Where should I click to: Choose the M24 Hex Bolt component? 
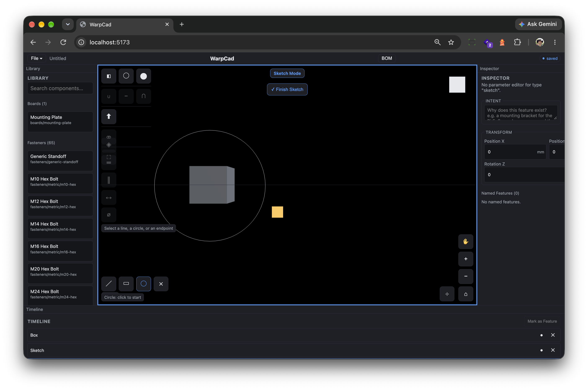(60, 295)
